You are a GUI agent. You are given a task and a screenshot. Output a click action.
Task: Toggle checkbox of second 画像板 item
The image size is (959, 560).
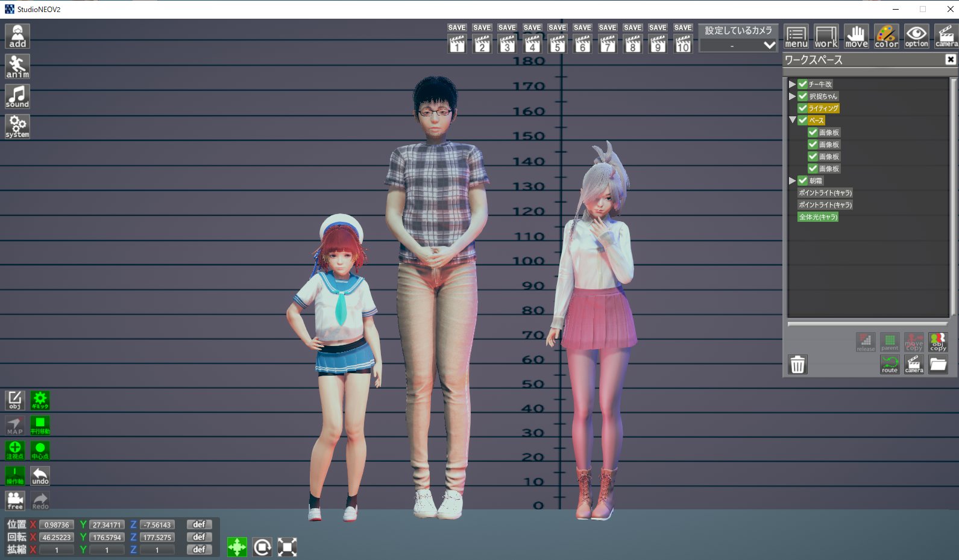point(813,145)
